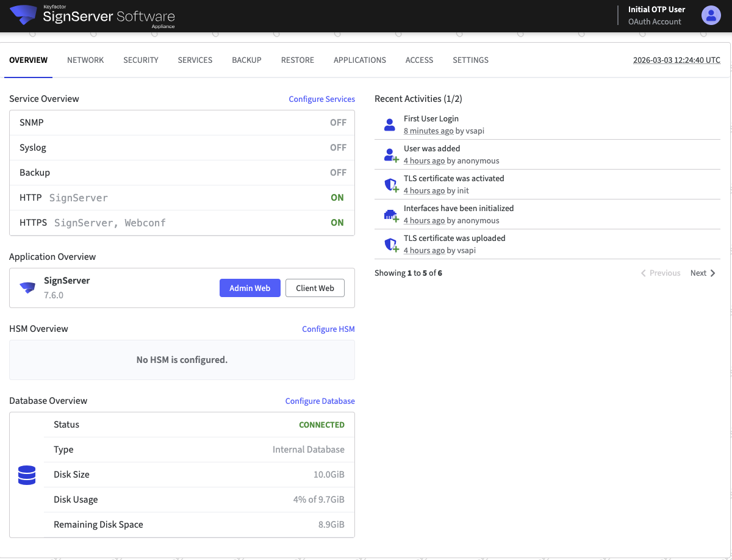The image size is (732, 560).
Task: Switch to the Network tab
Action: click(x=85, y=60)
